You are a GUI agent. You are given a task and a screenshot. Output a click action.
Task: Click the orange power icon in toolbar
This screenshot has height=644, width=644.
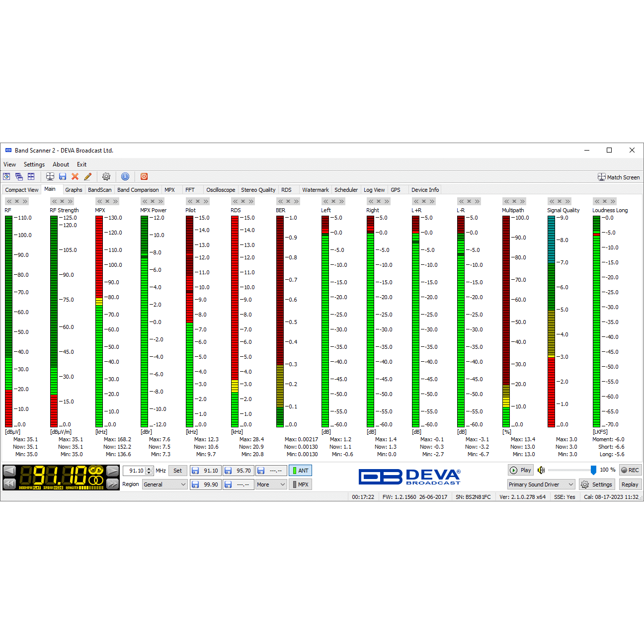(144, 176)
